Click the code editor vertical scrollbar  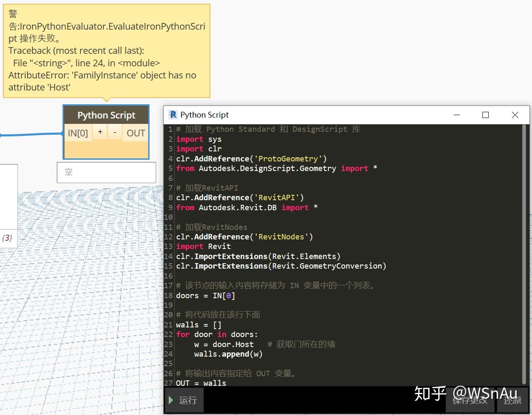tap(524, 254)
